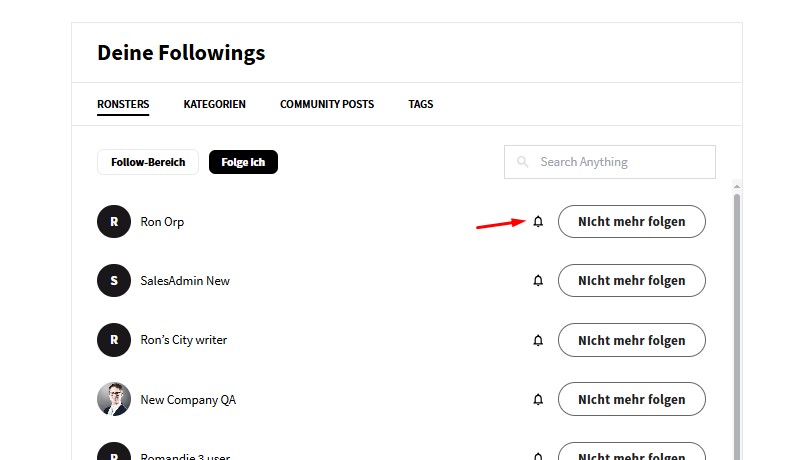The image size is (805, 460).
Task: Unfollow Ron Orp with Nicht mehr folgen
Action: 631,222
